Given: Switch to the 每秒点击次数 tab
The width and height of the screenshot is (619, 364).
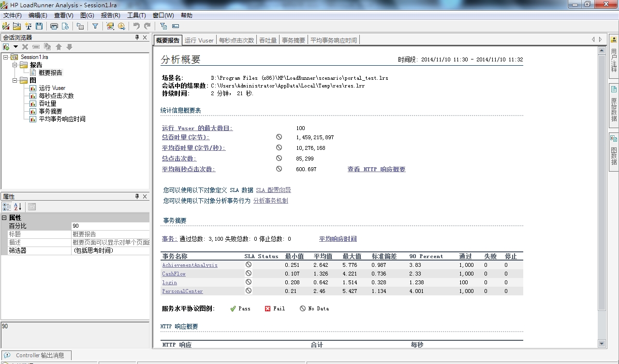Looking at the screenshot, I should click(236, 40).
